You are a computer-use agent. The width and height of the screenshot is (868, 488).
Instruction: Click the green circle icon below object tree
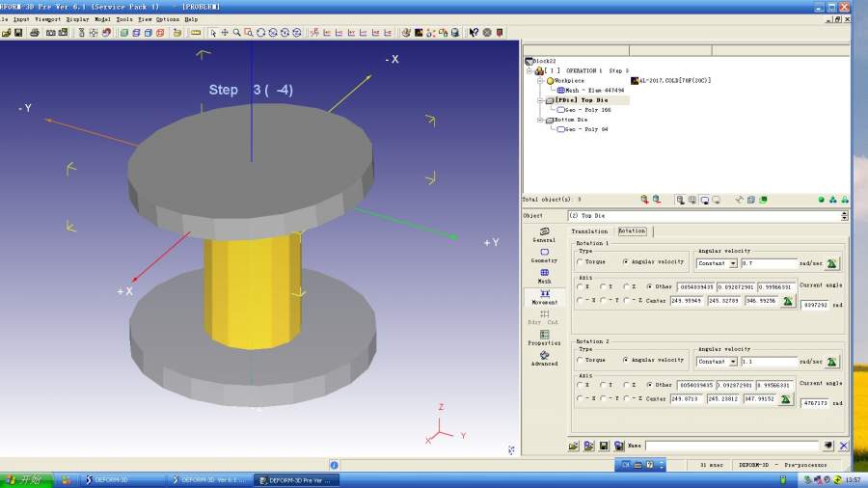[x=821, y=200]
